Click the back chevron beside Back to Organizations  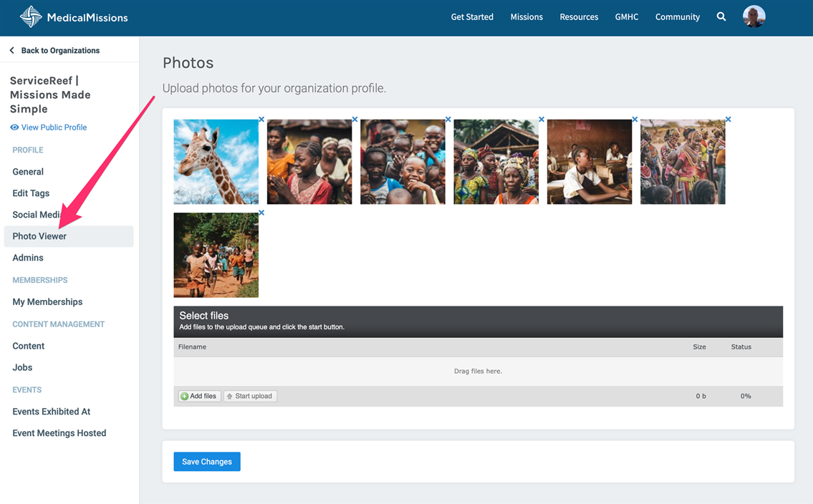(11, 51)
